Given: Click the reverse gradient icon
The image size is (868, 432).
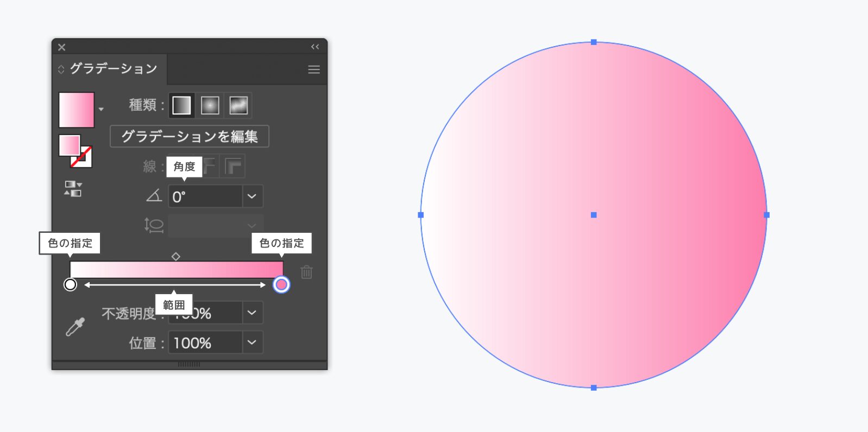Looking at the screenshot, I should 73,189.
